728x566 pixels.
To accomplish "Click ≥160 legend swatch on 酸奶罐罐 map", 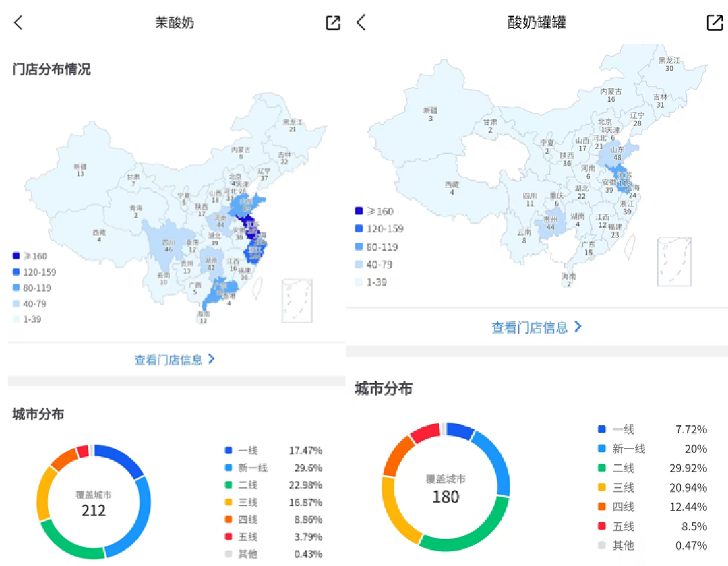I will 359,211.
